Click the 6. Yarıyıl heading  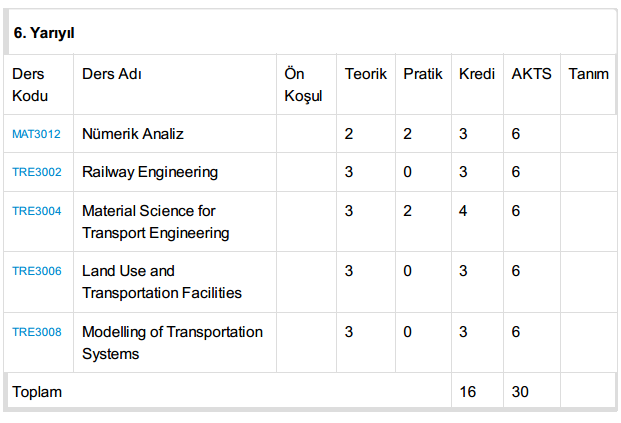[44, 34]
